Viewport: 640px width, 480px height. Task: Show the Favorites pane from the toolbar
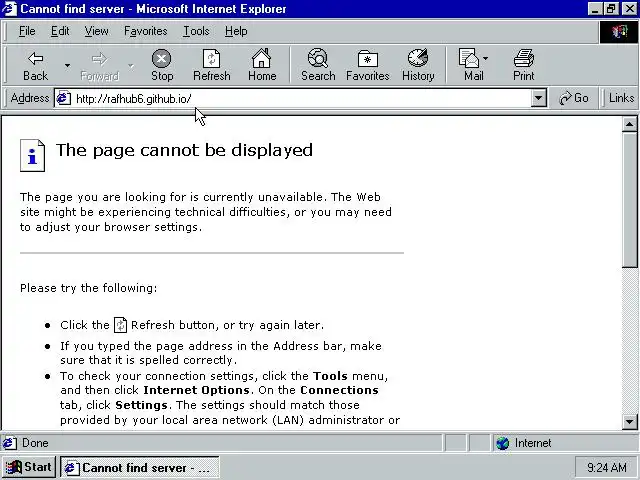(x=367, y=65)
